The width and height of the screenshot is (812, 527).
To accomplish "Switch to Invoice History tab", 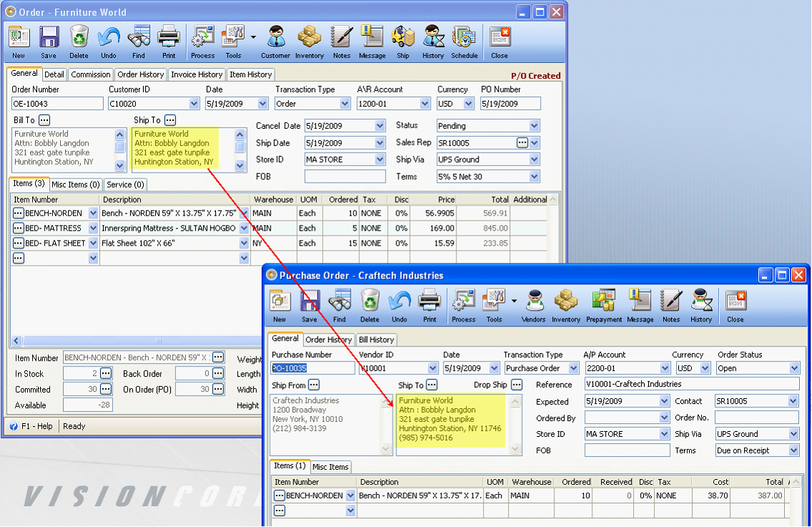I will (x=197, y=74).
